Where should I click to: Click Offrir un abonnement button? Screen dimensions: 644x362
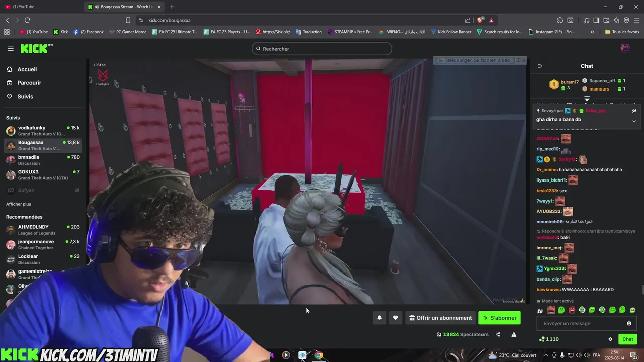point(440,318)
